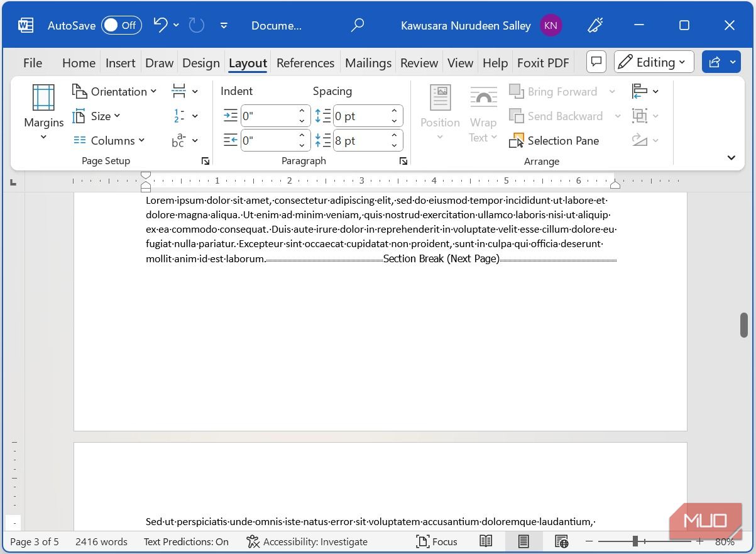Screen dimensions: 756x554
Task: Click the zoom slider handle
Action: [x=635, y=541]
